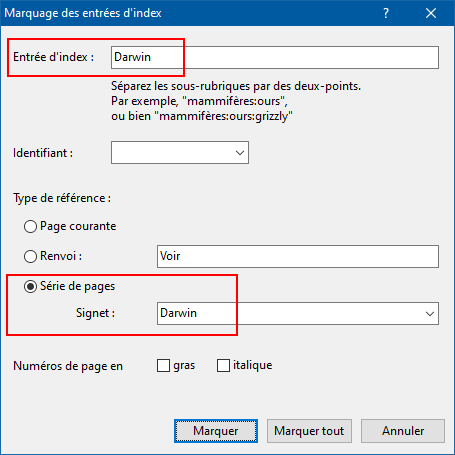
Task: Click the Marquer button
Action: (216, 431)
